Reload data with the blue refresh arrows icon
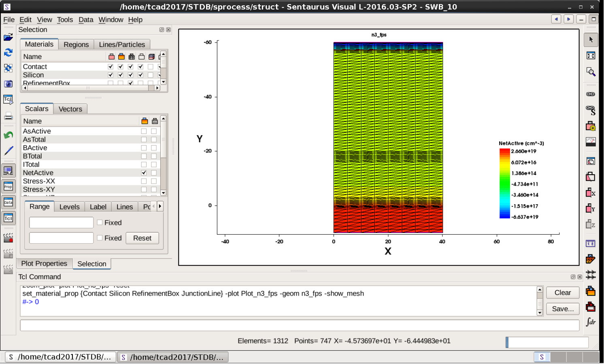Screen dimensions: 604x364 pyautogui.click(x=8, y=53)
